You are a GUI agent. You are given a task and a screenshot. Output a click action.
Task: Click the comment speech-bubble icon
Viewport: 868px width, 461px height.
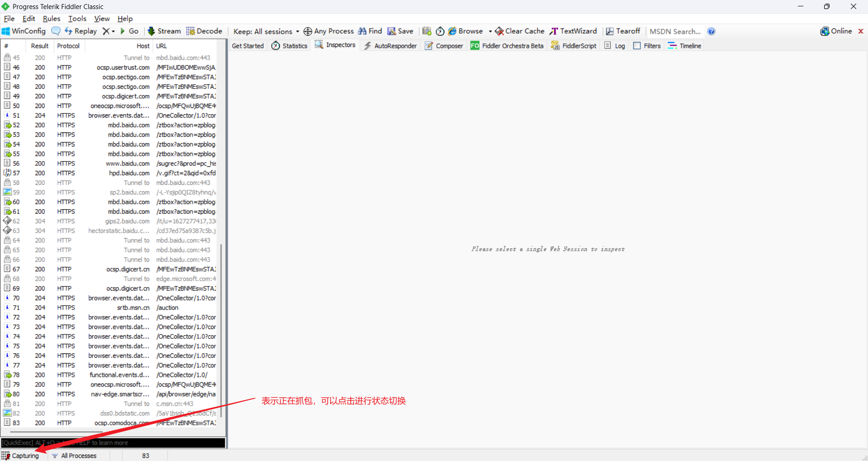coord(56,31)
